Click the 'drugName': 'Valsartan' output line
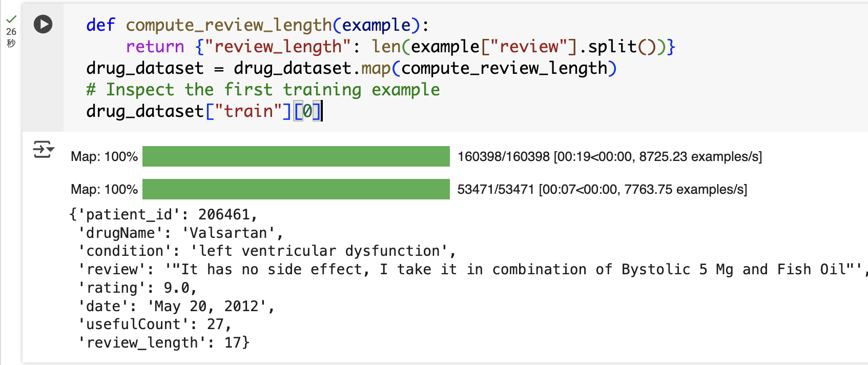The width and height of the screenshot is (868, 365). click(x=180, y=233)
